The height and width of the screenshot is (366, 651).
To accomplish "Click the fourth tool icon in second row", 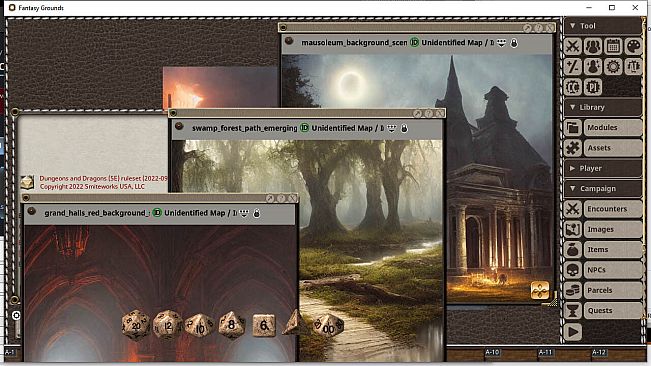I will tap(633, 66).
